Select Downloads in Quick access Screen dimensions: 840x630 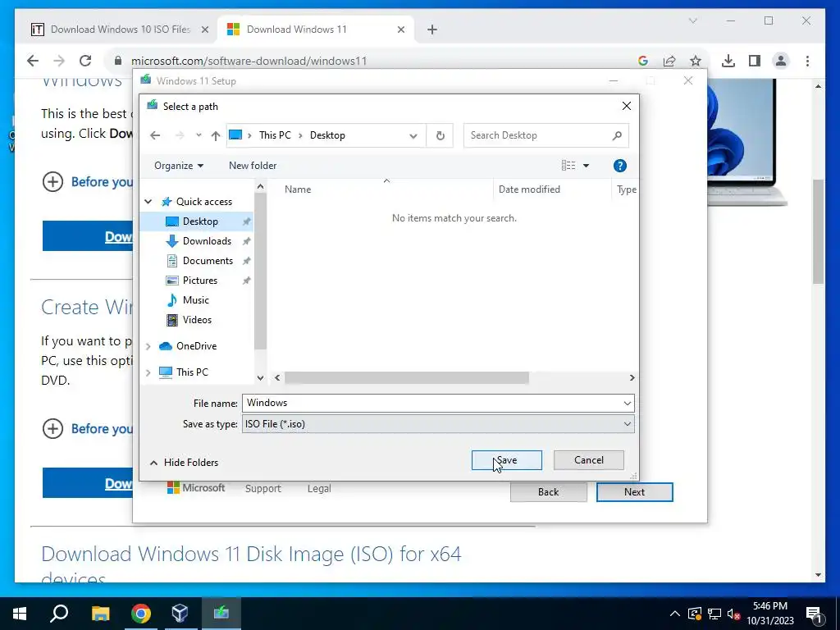point(208,241)
